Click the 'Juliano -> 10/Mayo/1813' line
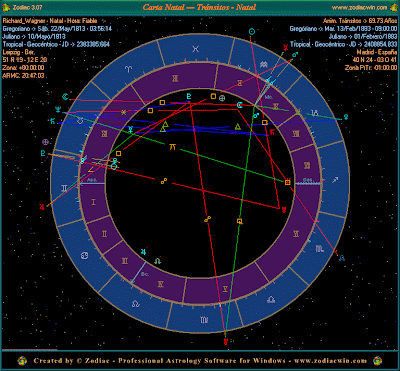Image resolution: width=400 pixels, height=371 pixels. tap(34, 37)
